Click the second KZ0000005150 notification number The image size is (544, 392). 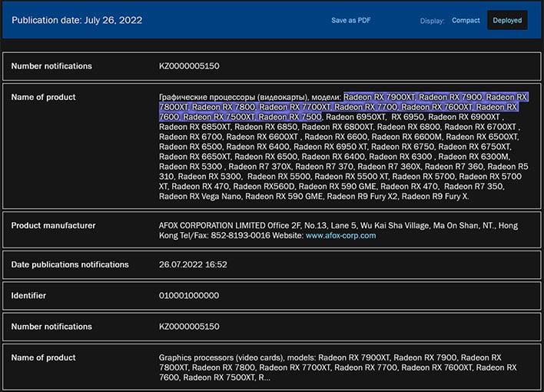click(x=189, y=327)
